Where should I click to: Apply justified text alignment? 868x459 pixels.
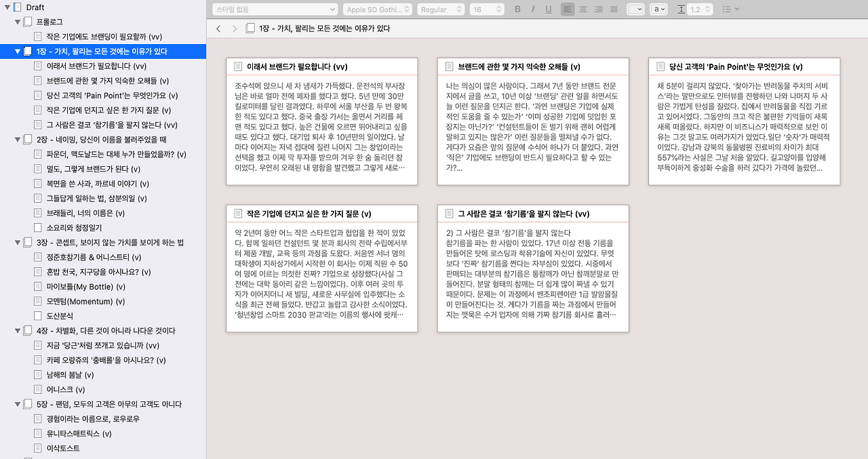coord(614,9)
